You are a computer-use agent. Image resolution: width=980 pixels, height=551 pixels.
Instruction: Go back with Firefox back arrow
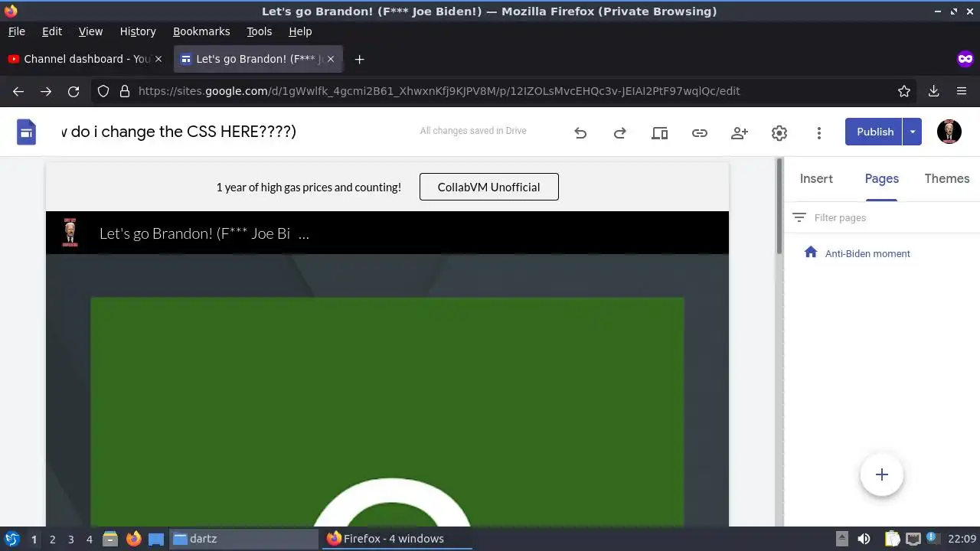[18, 91]
